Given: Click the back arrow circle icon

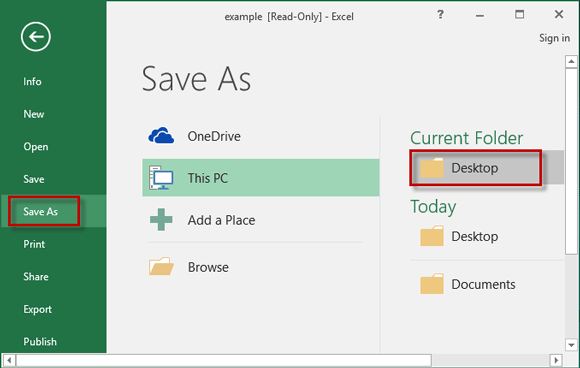Looking at the screenshot, I should (x=36, y=37).
